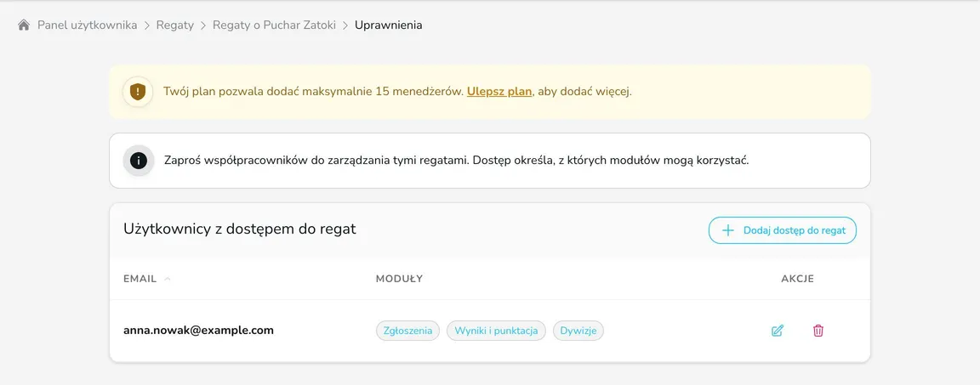The width and height of the screenshot is (980, 385).
Task: Go to Regaty breadcrumb link
Action: [175, 25]
